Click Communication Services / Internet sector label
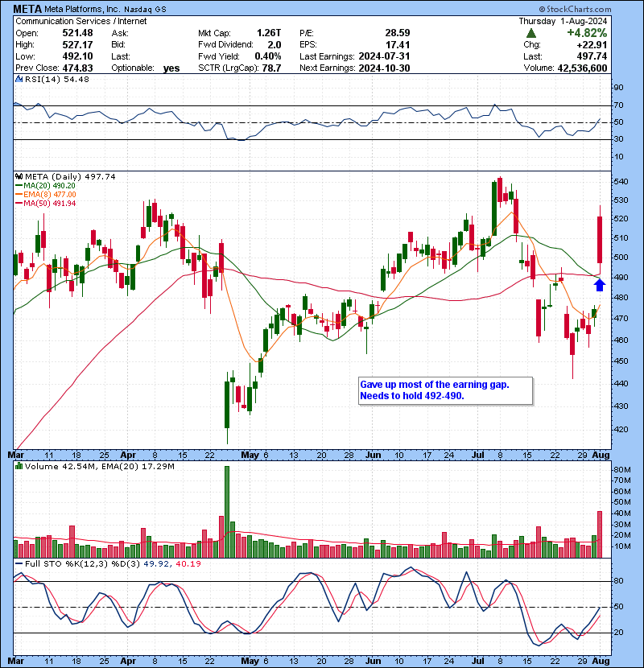644x668 pixels. (81, 21)
